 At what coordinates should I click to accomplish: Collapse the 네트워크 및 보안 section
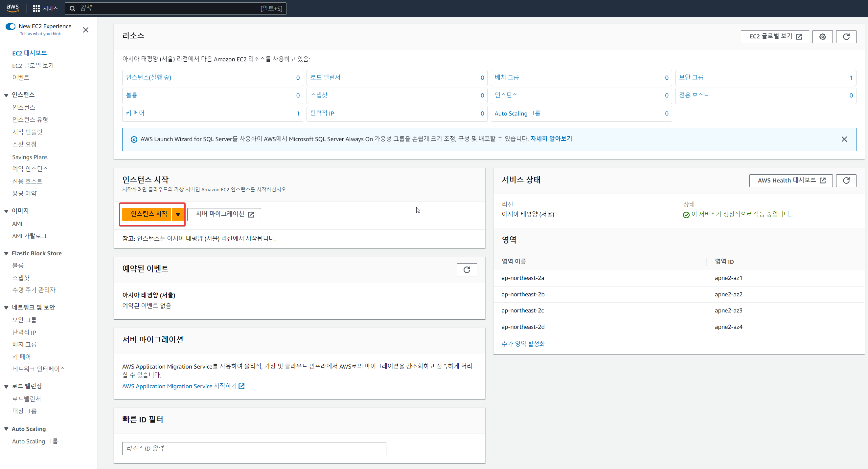click(x=6, y=308)
